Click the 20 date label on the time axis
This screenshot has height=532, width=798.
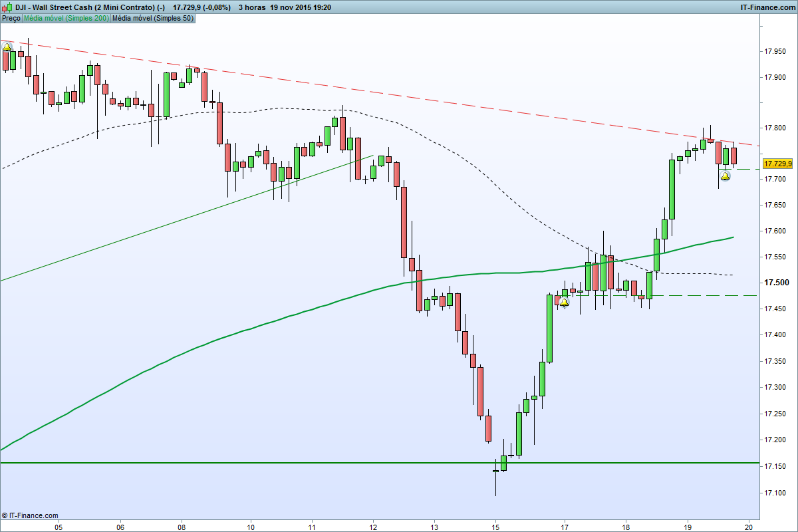[749, 527]
